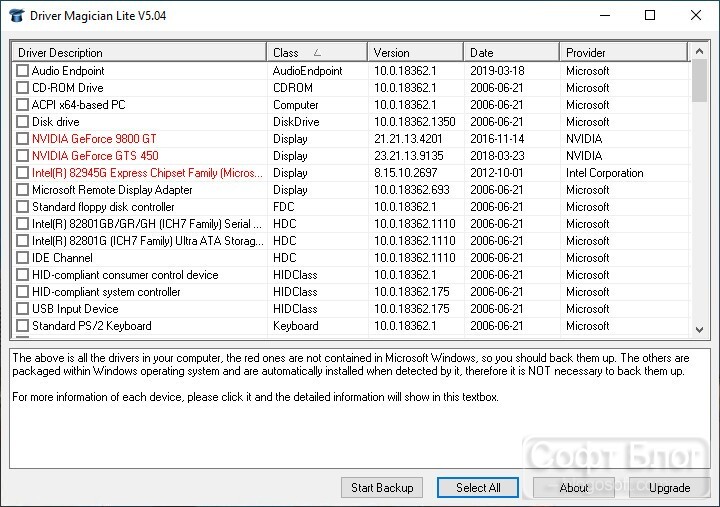
Task: Tick HID-compliant system controller checkbox
Action: [x=22, y=292]
